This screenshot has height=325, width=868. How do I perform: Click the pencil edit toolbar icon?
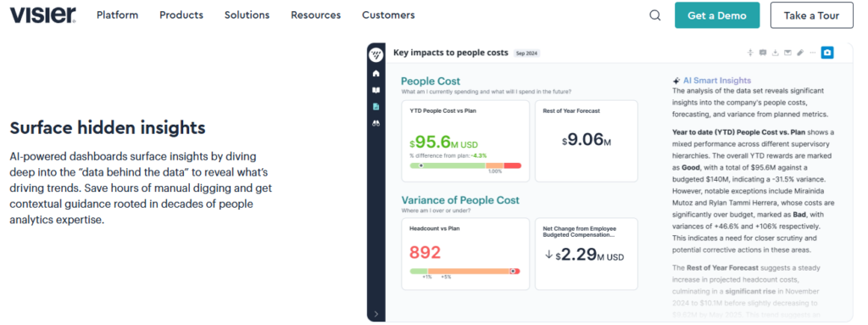point(800,53)
